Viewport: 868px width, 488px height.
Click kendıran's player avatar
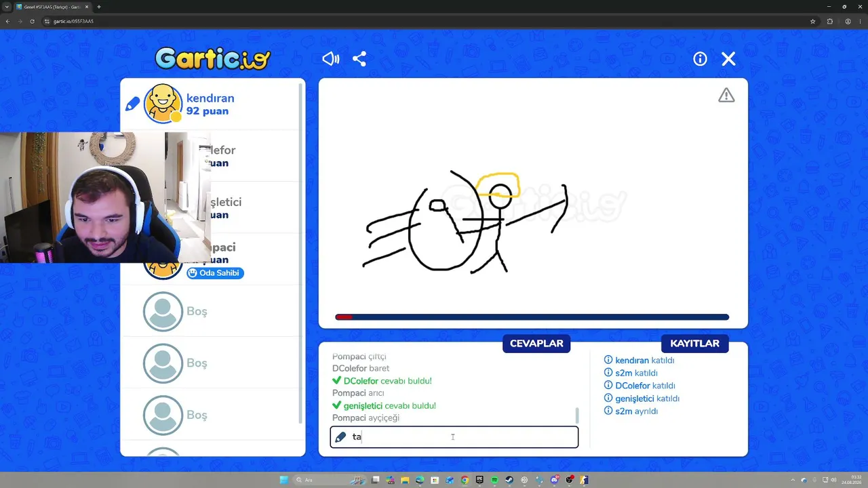[163, 104]
